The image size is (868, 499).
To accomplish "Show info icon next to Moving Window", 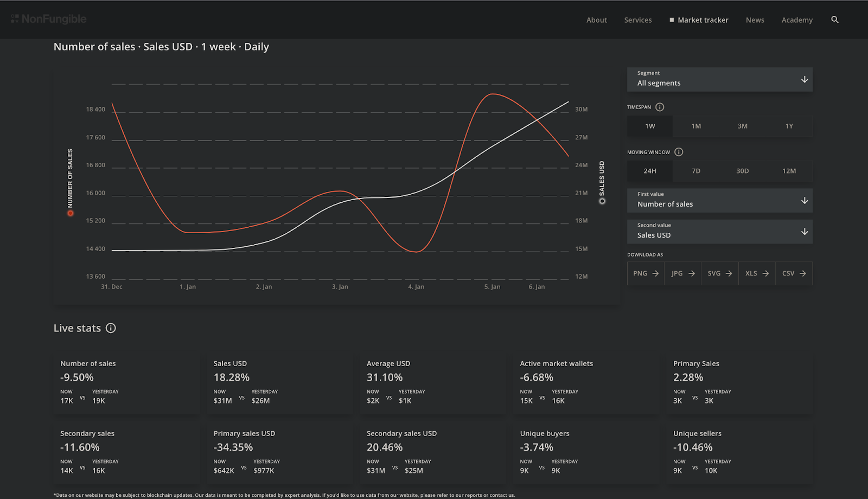I will (x=679, y=152).
